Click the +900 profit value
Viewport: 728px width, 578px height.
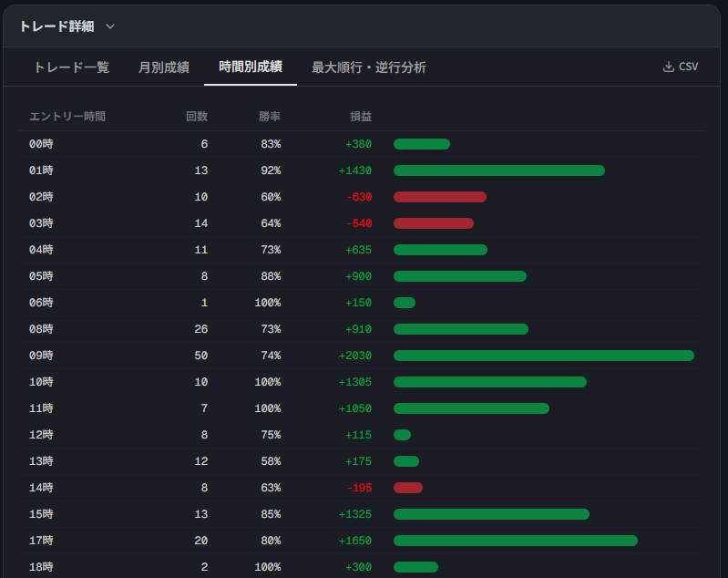pos(358,276)
